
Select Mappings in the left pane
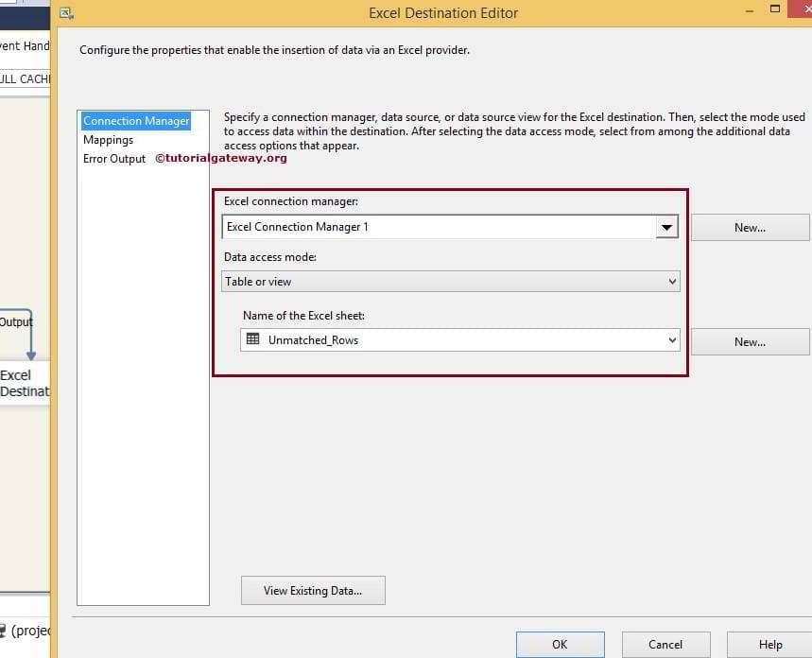coord(108,139)
